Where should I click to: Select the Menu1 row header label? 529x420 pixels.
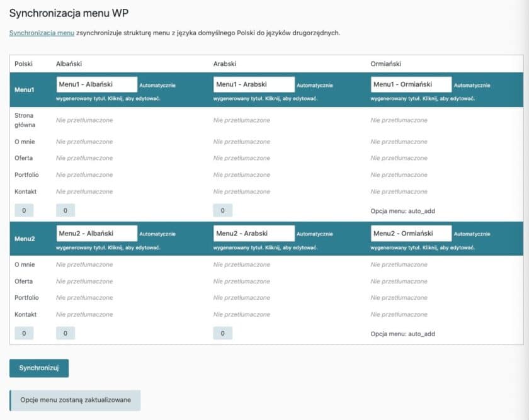click(x=23, y=89)
